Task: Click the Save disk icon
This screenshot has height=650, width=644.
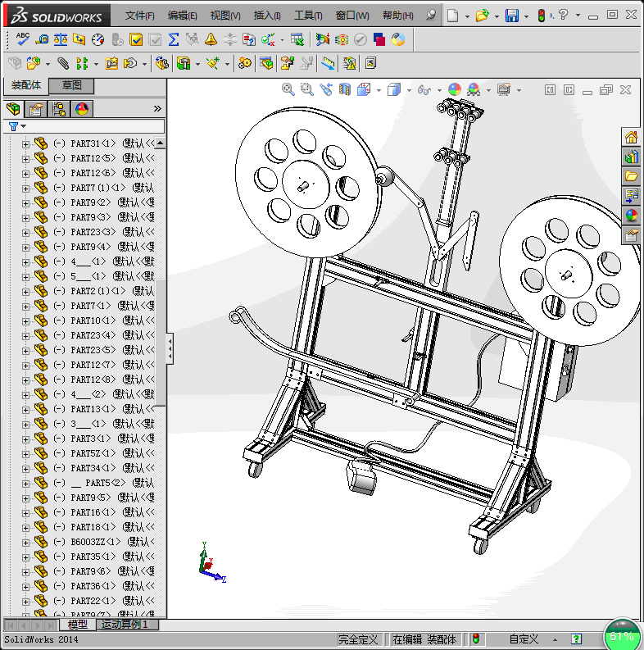Action: pos(512,16)
